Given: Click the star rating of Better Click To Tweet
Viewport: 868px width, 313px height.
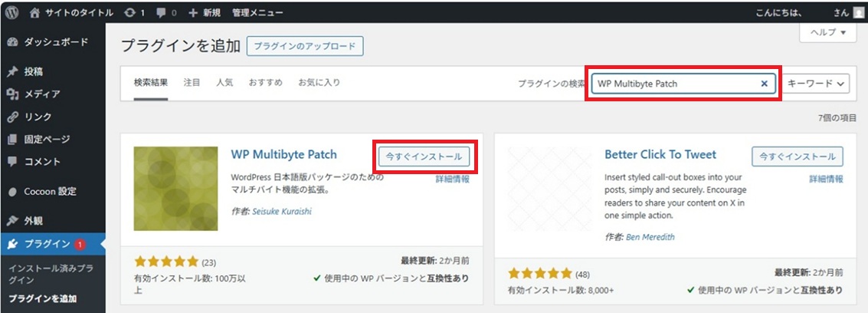Looking at the screenshot, I should pyautogui.click(x=540, y=274).
